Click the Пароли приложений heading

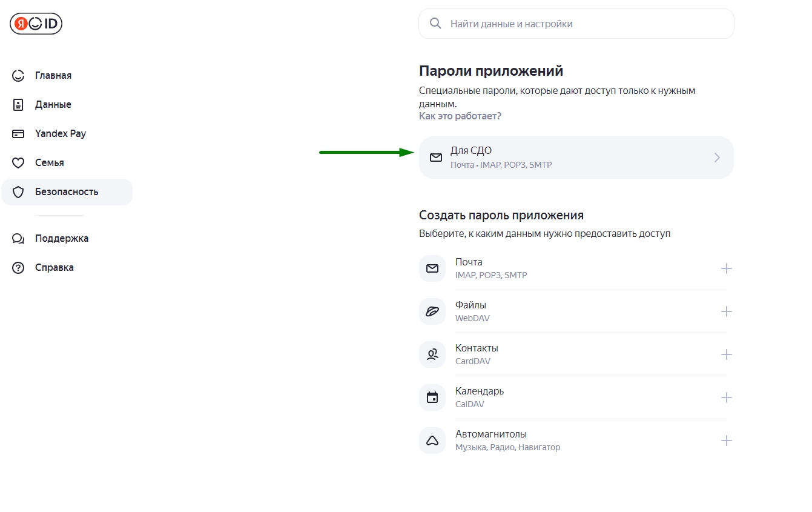click(x=491, y=71)
